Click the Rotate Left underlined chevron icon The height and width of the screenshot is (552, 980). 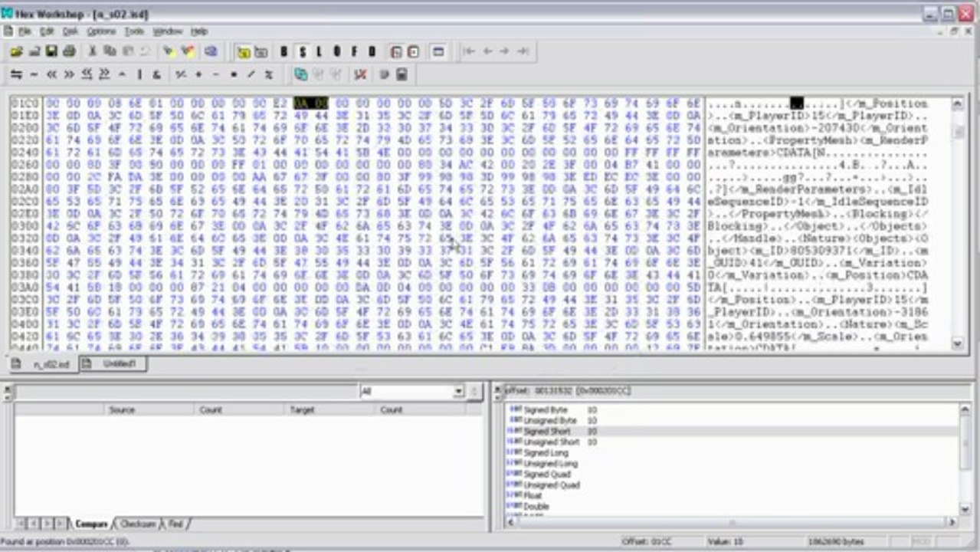click(x=87, y=74)
